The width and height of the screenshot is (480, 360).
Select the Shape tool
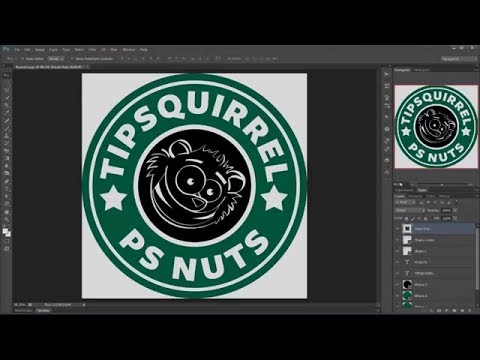point(6,204)
